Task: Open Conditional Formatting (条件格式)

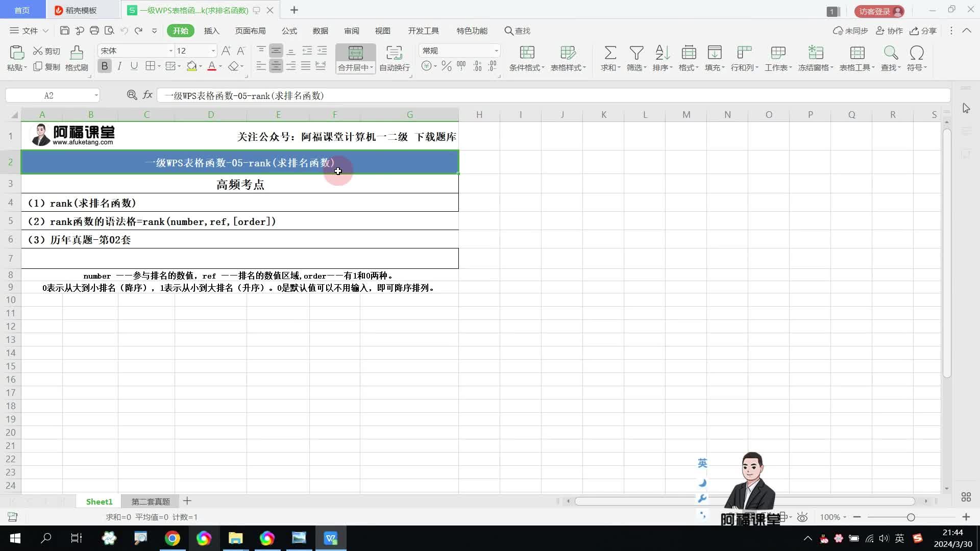Action: coord(527,53)
